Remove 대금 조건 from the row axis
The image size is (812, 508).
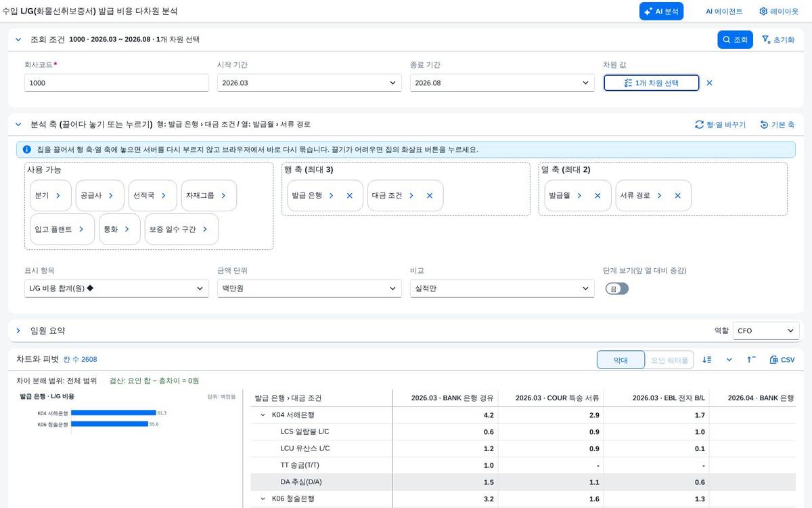(430, 195)
